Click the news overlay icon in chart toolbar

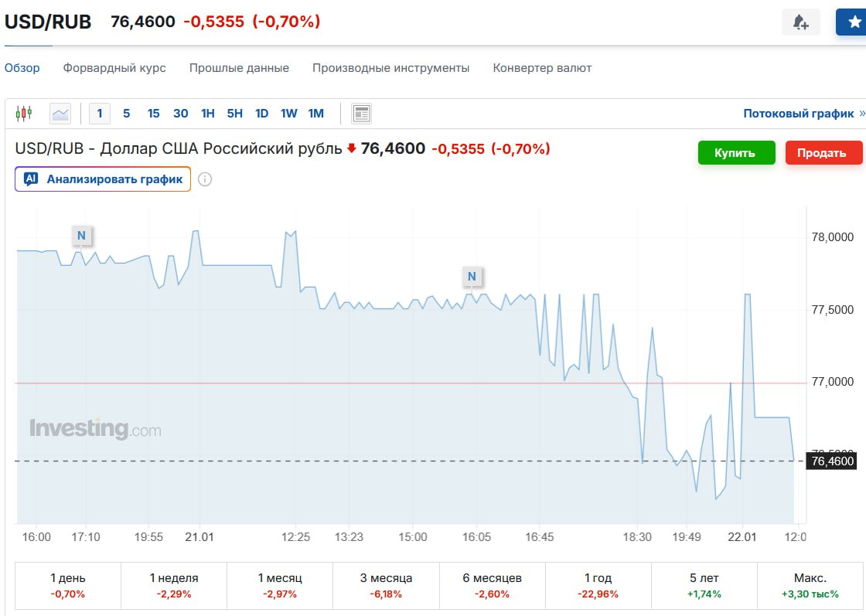361,114
